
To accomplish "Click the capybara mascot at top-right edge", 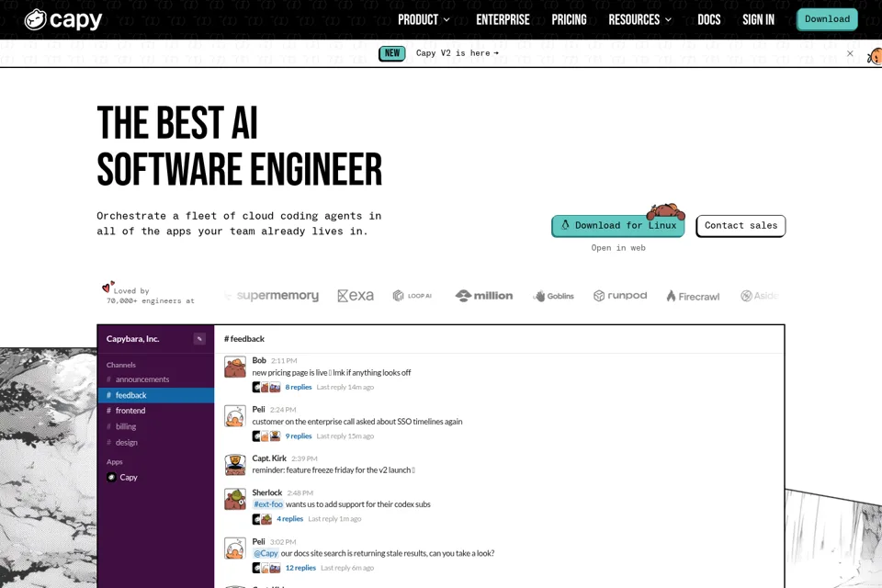I will click(875, 57).
